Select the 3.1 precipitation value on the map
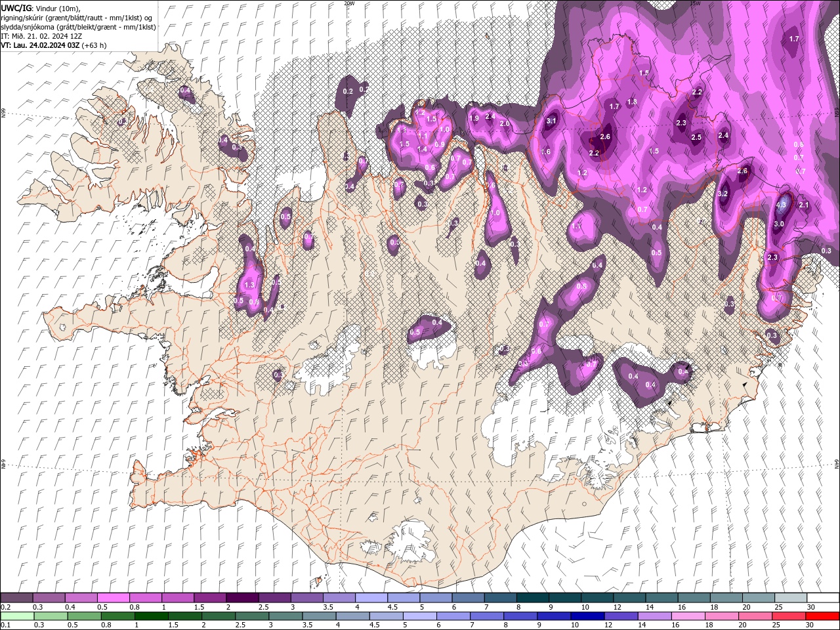 point(551,121)
